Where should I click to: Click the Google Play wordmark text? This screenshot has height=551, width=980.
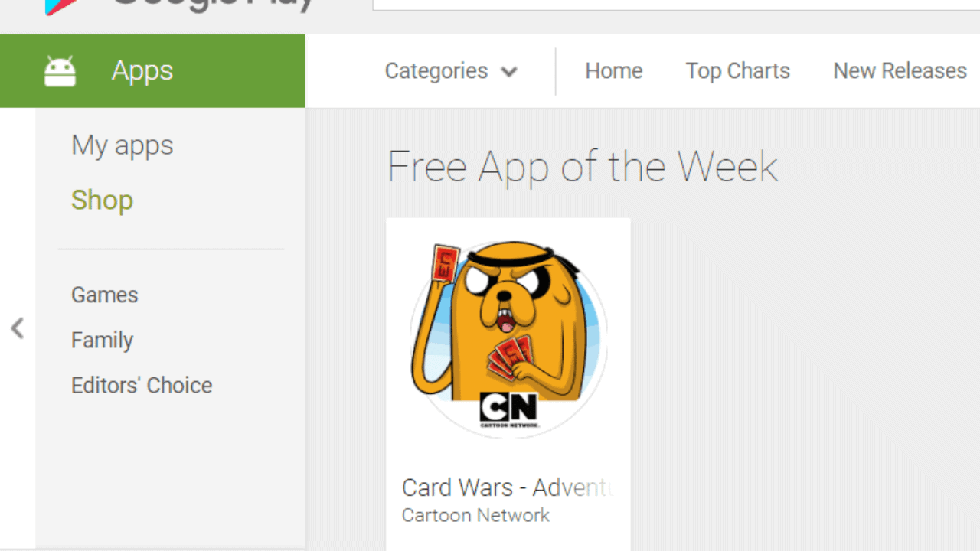click(x=213, y=5)
